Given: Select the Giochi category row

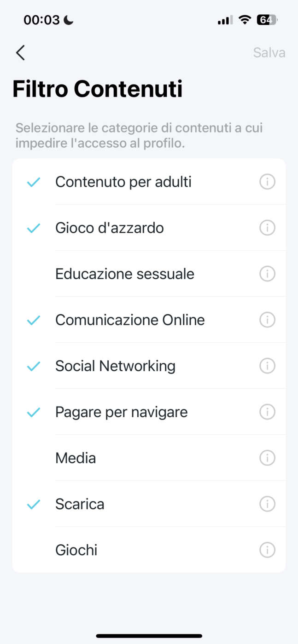Looking at the screenshot, I should [76, 550].
